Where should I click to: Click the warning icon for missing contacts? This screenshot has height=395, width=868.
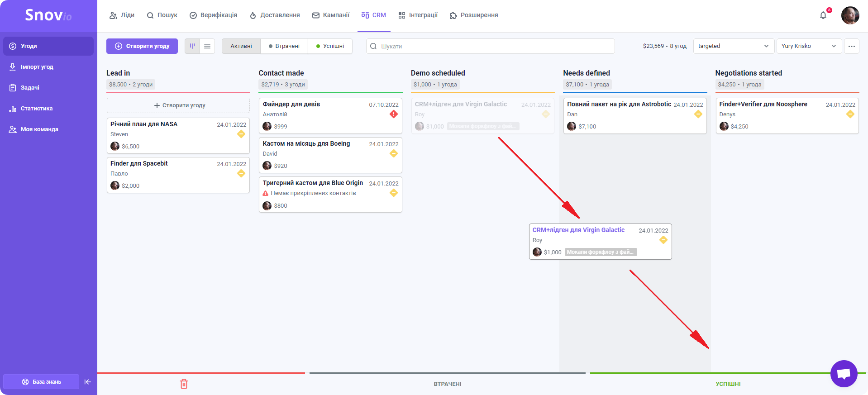click(266, 193)
